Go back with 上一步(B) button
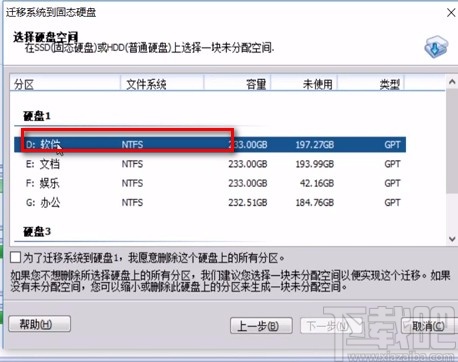Screen dimensions: 458x362 click(261, 326)
